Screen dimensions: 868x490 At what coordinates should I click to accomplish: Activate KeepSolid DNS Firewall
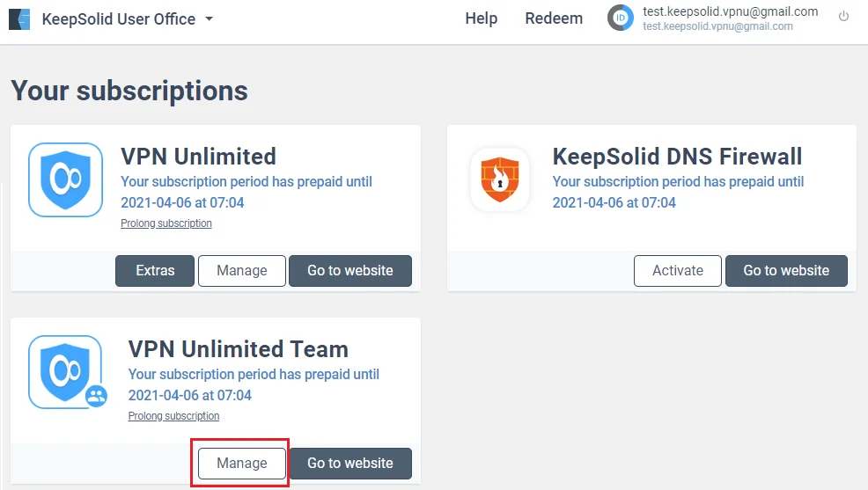[x=678, y=270]
